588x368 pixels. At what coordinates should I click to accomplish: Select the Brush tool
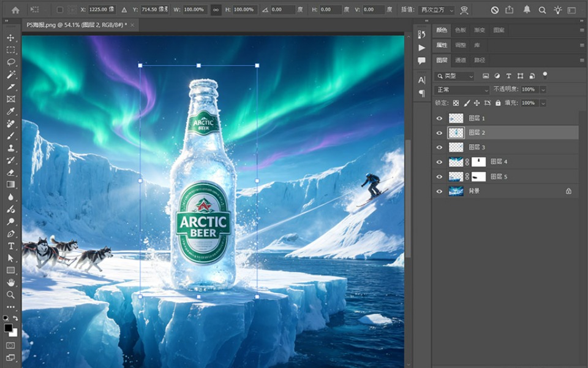pos(10,136)
